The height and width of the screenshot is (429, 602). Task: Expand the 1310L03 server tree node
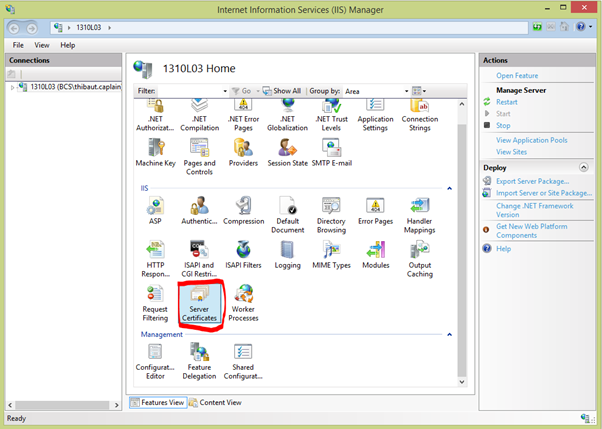(x=12, y=88)
